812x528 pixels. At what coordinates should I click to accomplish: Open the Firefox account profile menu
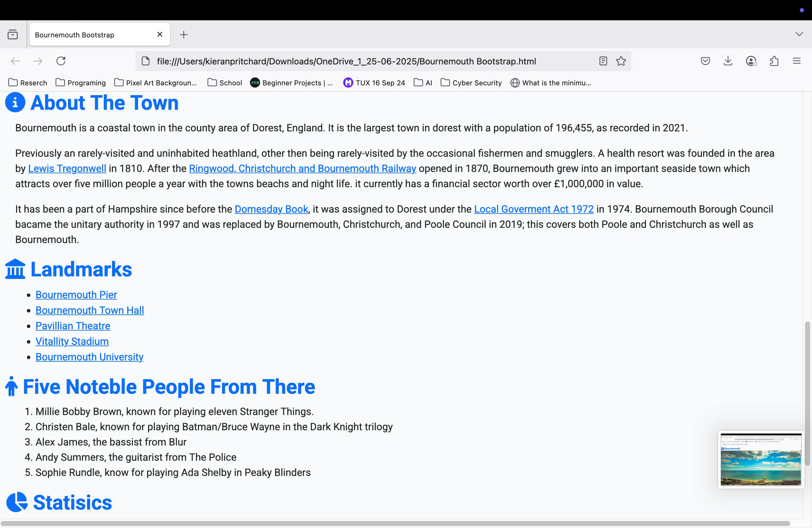tap(751, 61)
